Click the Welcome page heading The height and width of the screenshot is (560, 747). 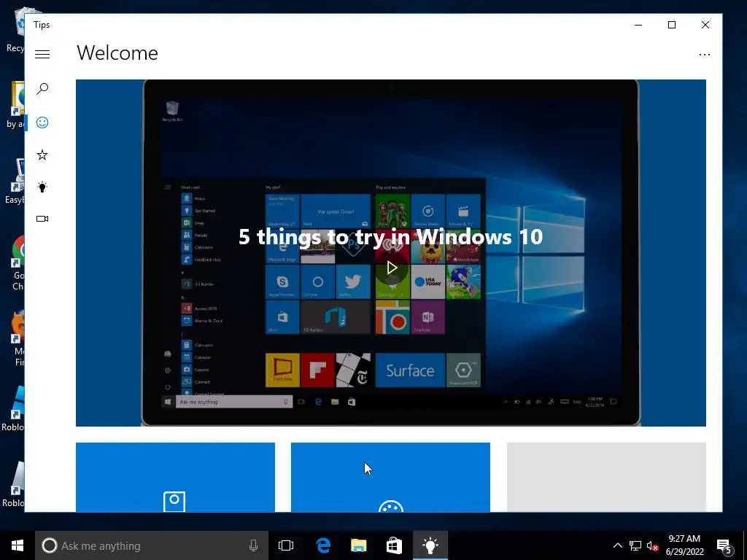click(117, 52)
